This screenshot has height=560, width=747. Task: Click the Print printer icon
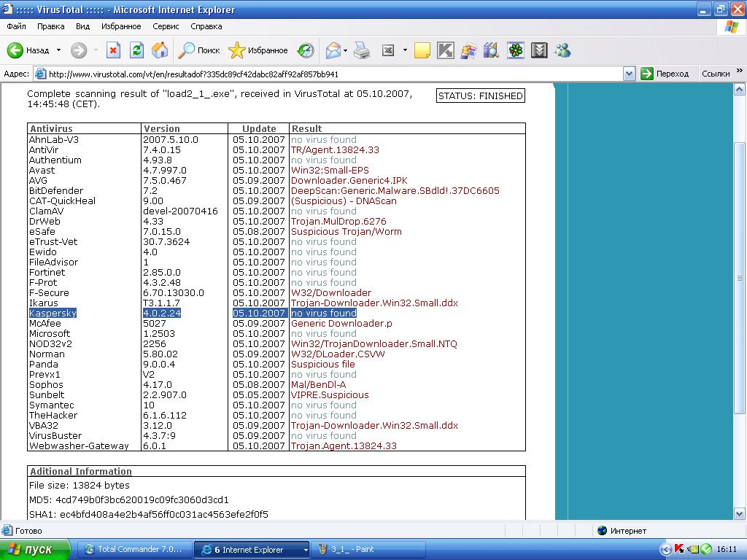(362, 50)
